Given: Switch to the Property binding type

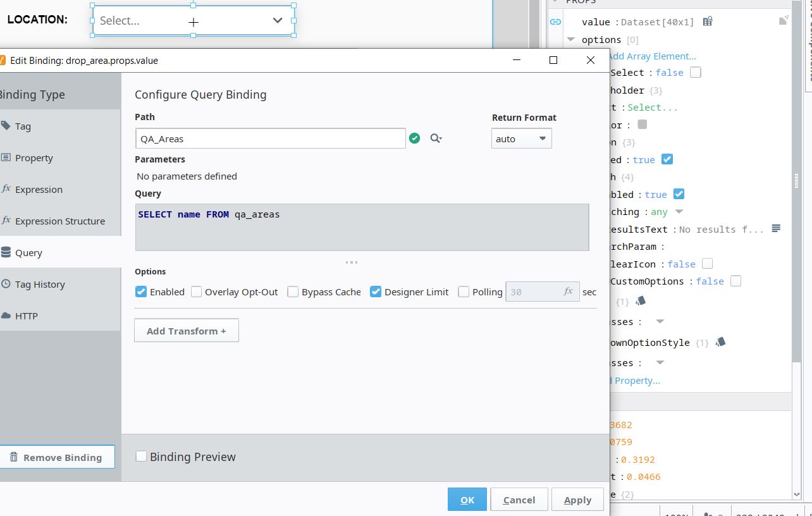Looking at the screenshot, I should pos(60,157).
